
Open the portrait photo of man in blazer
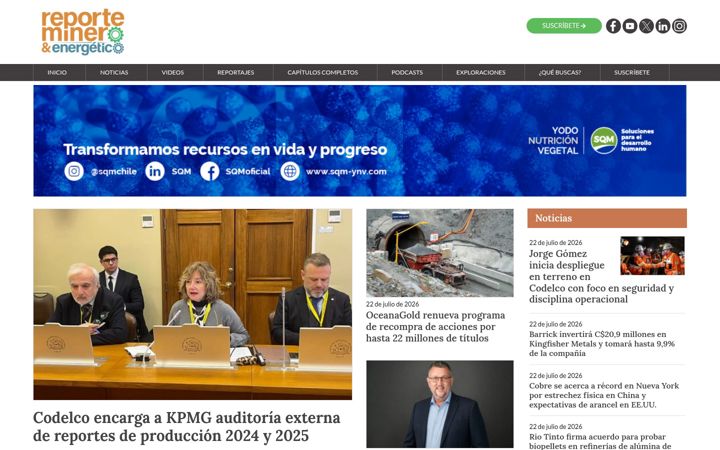(440, 404)
